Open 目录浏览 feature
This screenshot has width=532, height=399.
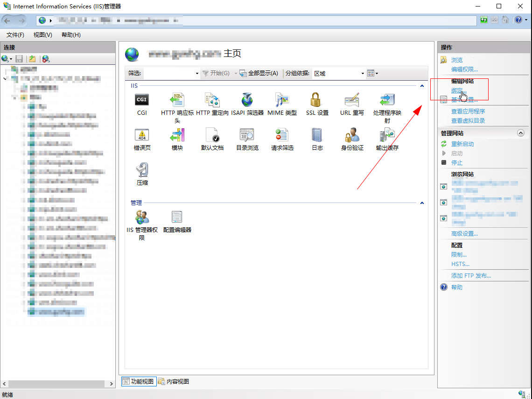[247, 140]
